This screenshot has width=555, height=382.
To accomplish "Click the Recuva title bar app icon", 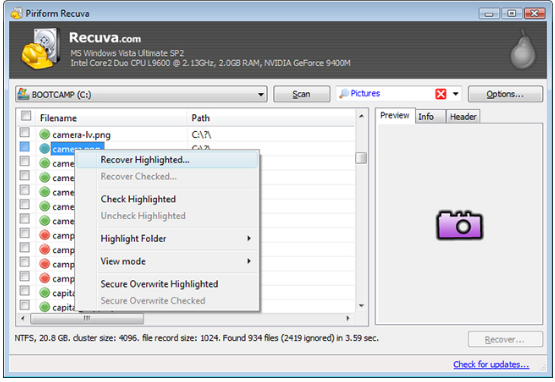I will (16, 13).
